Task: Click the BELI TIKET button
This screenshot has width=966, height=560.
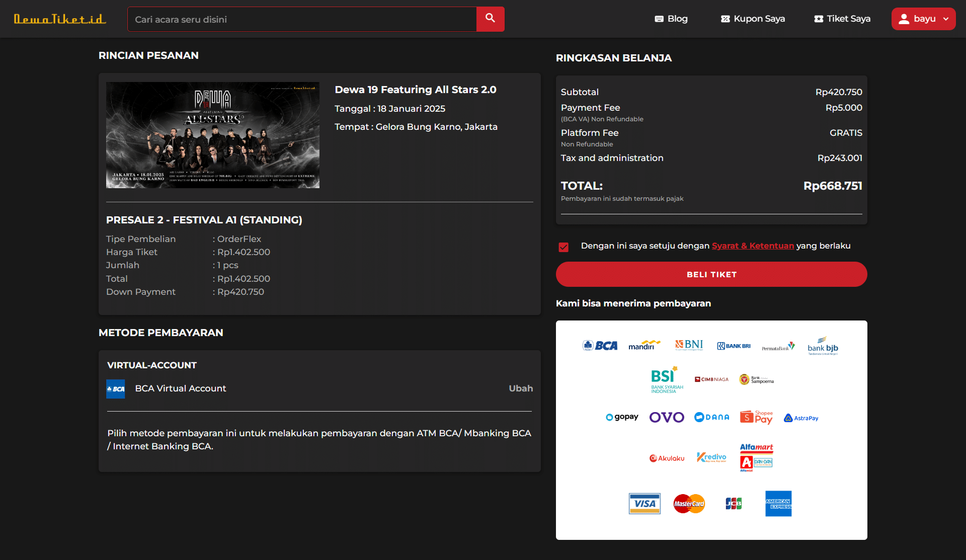Action: [711, 274]
